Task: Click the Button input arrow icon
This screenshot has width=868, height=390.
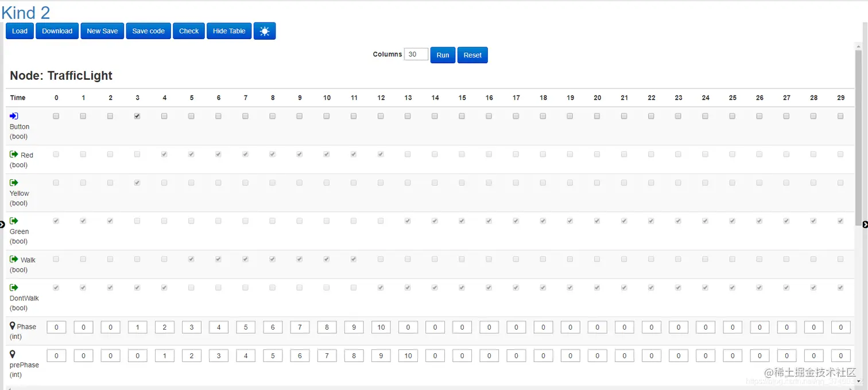Action: 14,116
